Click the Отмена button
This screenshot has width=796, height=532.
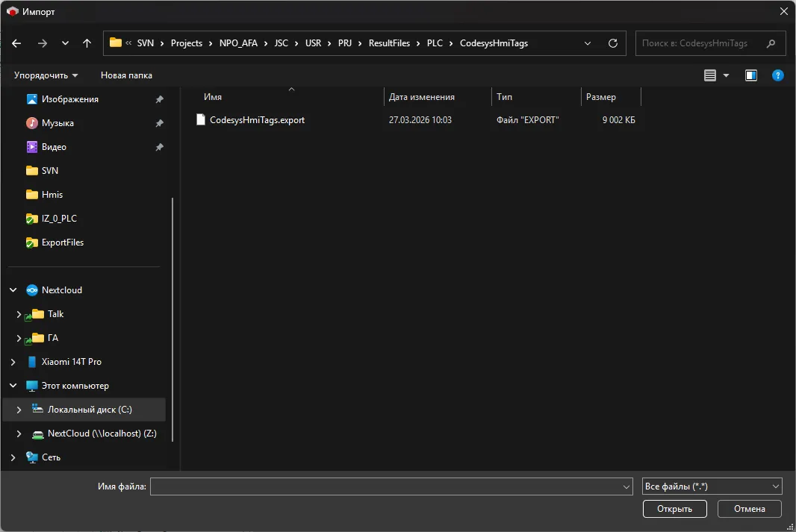pyautogui.click(x=749, y=509)
